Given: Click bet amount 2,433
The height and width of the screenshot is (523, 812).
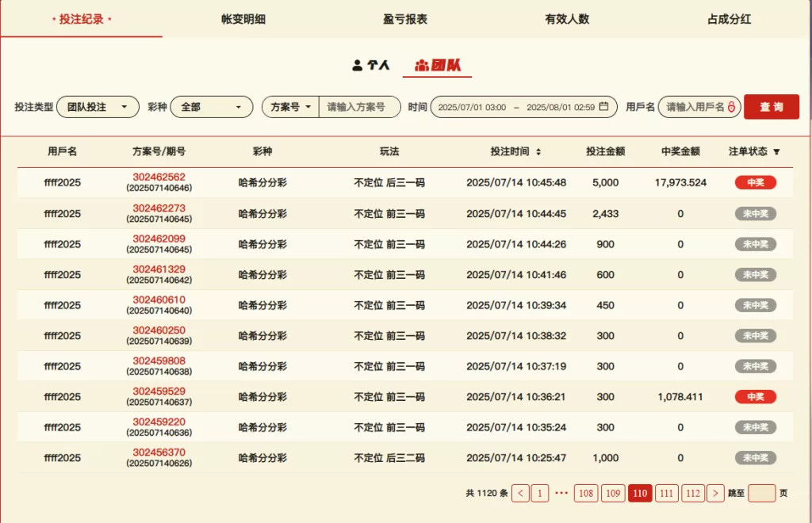Looking at the screenshot, I should tap(605, 214).
